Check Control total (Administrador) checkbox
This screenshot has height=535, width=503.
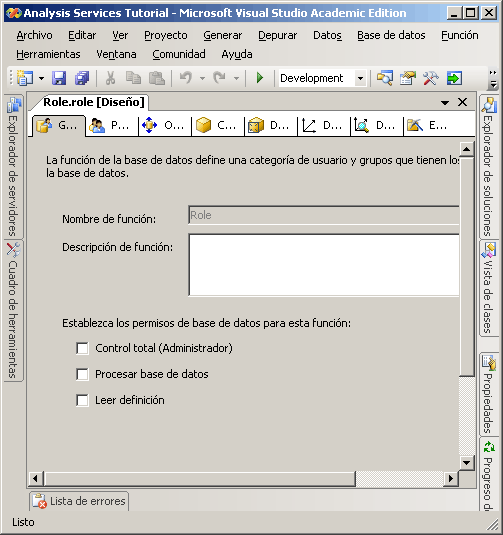coord(82,348)
